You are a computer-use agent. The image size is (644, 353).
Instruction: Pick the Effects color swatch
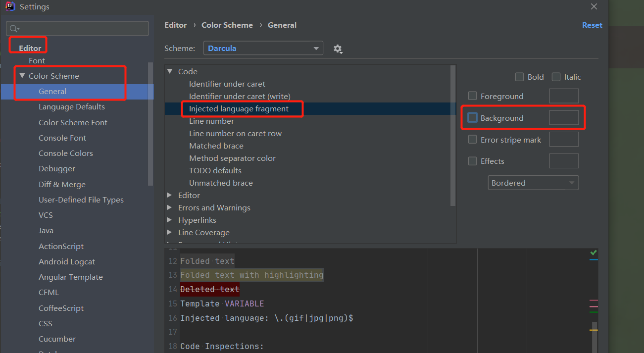pyautogui.click(x=564, y=161)
